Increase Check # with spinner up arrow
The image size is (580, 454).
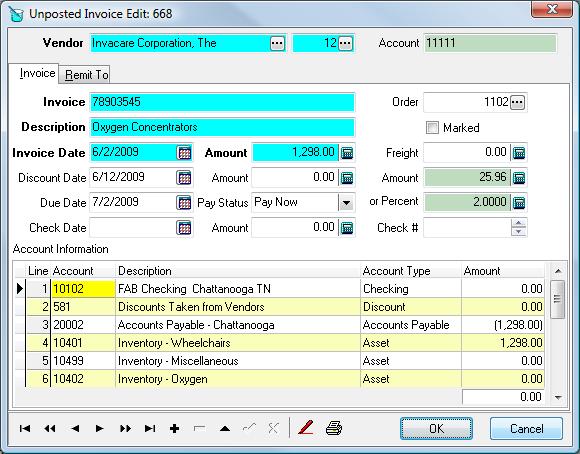coord(519,223)
